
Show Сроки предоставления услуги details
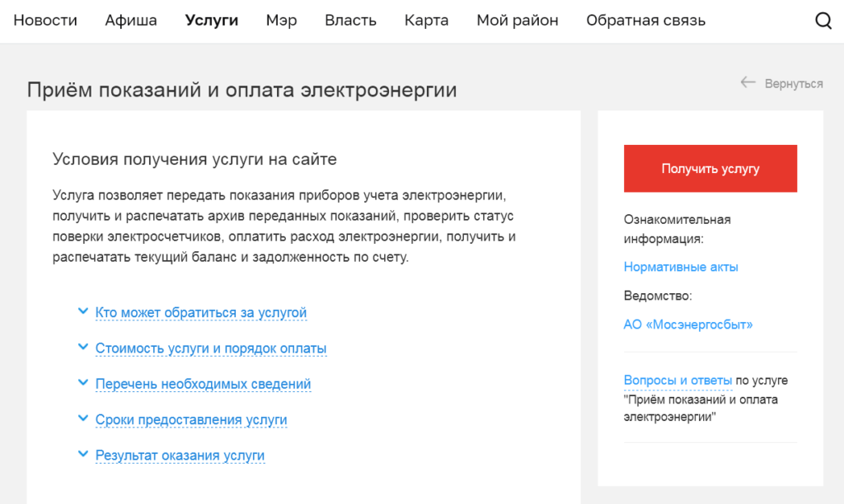(x=191, y=419)
